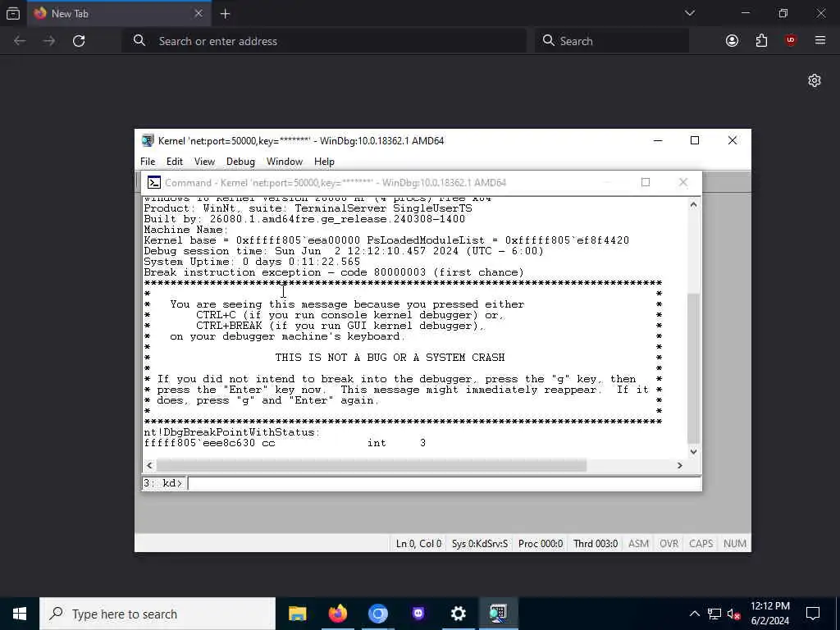Click 'Ln 0, Col 0' status entry

click(418, 543)
